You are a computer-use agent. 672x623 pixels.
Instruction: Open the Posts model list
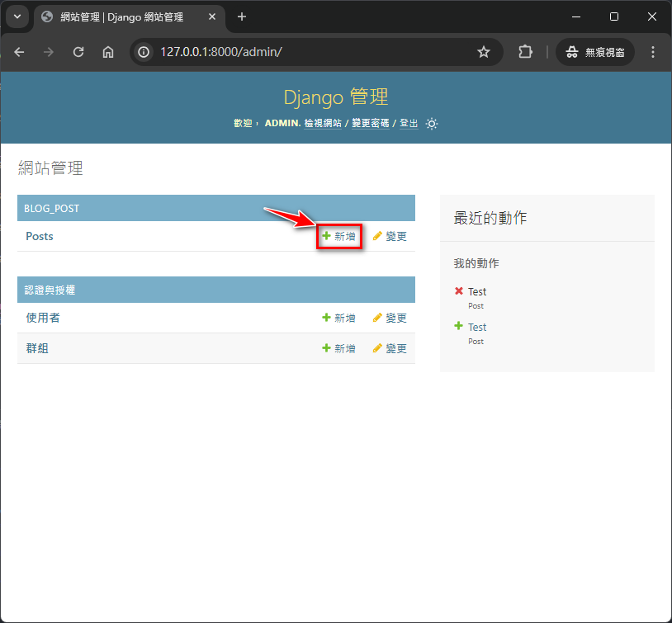(40, 236)
